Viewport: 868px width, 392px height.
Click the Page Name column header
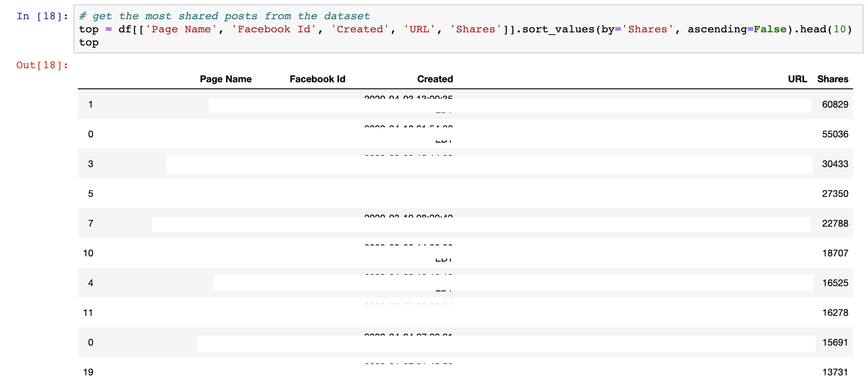(x=225, y=79)
